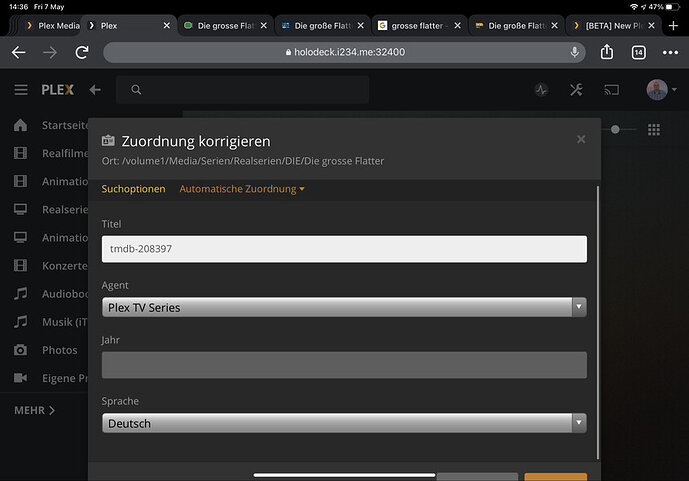Click the dialog's vertical scrollbar
Screen dimensions: 689x481
598,323
